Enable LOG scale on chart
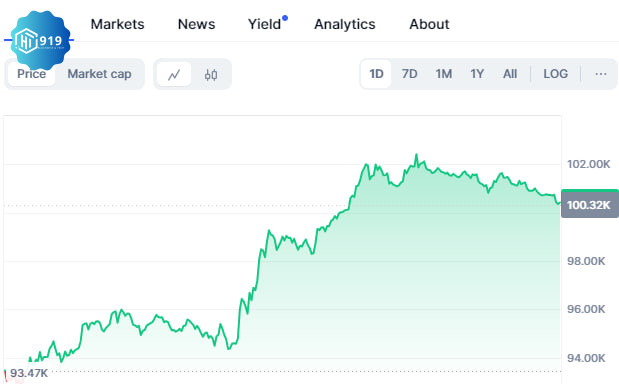Screen dimensions: 619x384 [x=555, y=74]
